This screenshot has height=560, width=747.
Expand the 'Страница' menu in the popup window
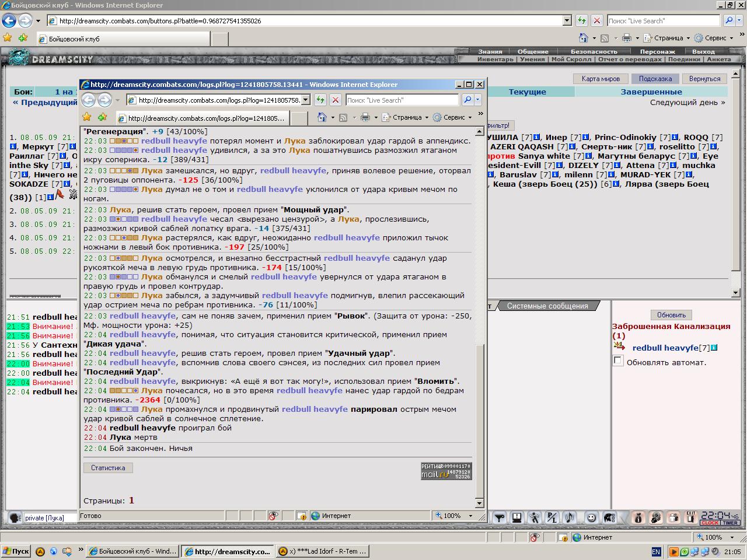pos(405,117)
